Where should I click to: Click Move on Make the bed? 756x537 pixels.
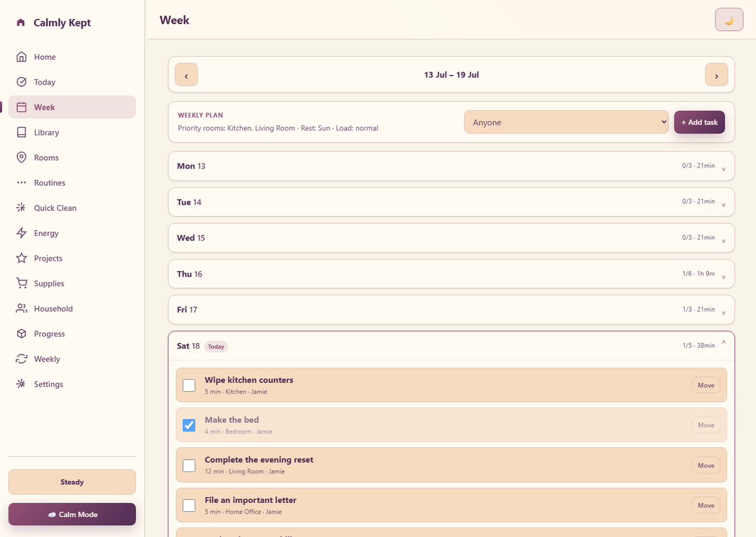(x=706, y=425)
